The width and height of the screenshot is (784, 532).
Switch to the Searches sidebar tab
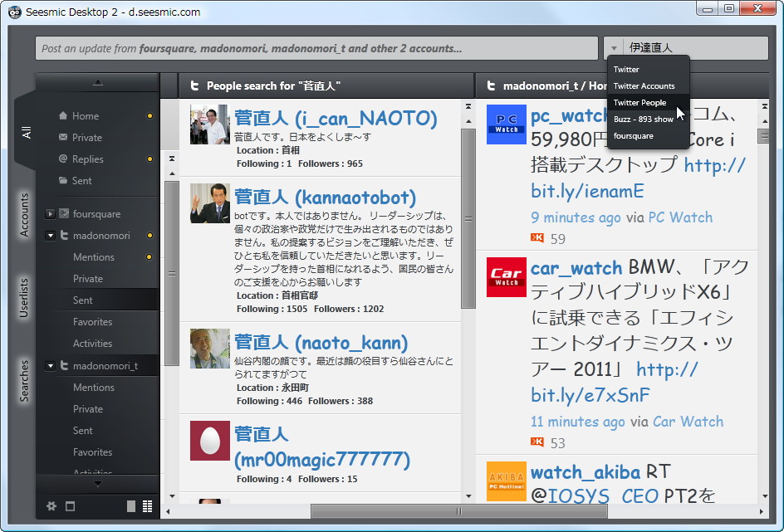pyautogui.click(x=25, y=381)
